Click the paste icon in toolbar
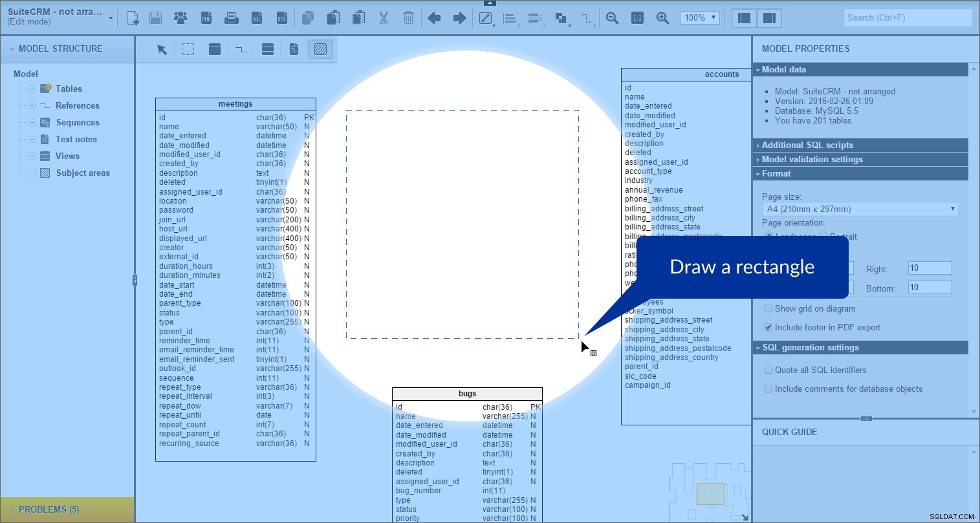Screen dimensions: 980x523 [333, 18]
